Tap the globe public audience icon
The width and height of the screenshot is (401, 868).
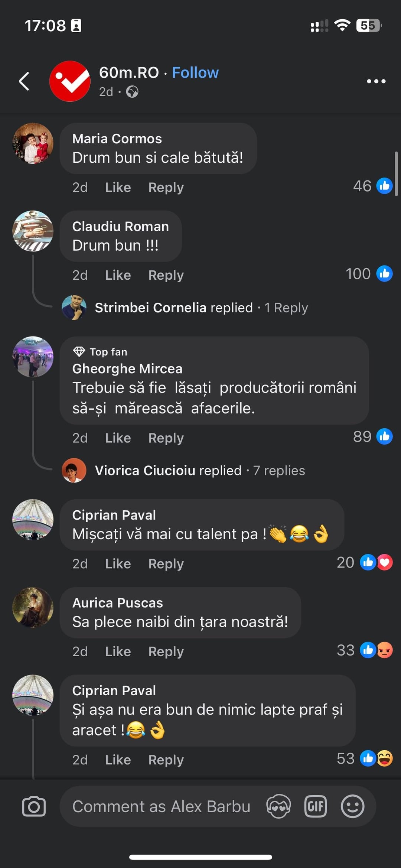point(132,91)
